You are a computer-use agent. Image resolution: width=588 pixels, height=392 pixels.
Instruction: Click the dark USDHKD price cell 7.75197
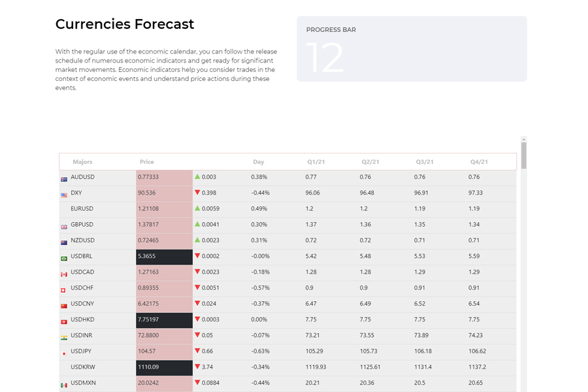point(164,319)
